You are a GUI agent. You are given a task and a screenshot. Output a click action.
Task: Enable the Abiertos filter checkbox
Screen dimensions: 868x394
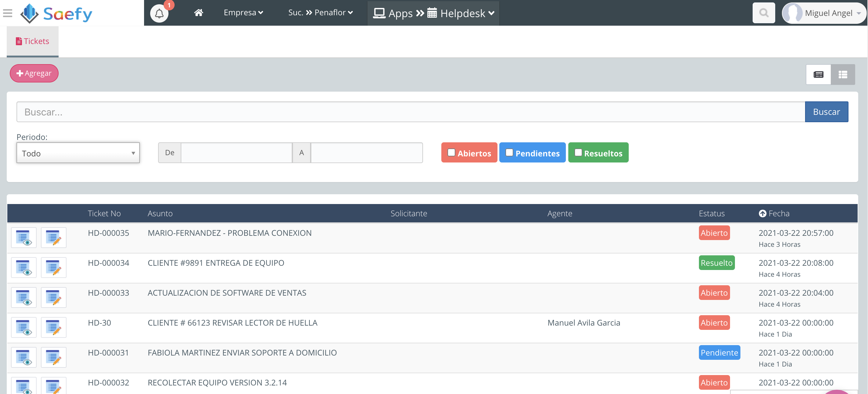point(451,152)
